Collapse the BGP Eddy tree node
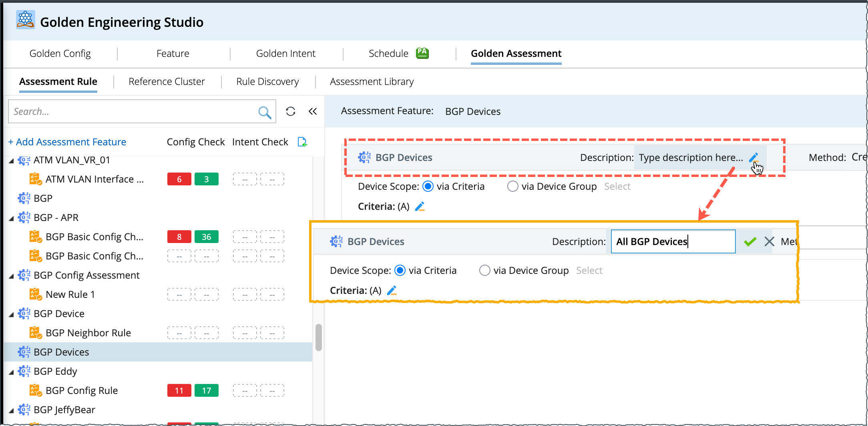Image resolution: width=868 pixels, height=426 pixels. coord(11,372)
